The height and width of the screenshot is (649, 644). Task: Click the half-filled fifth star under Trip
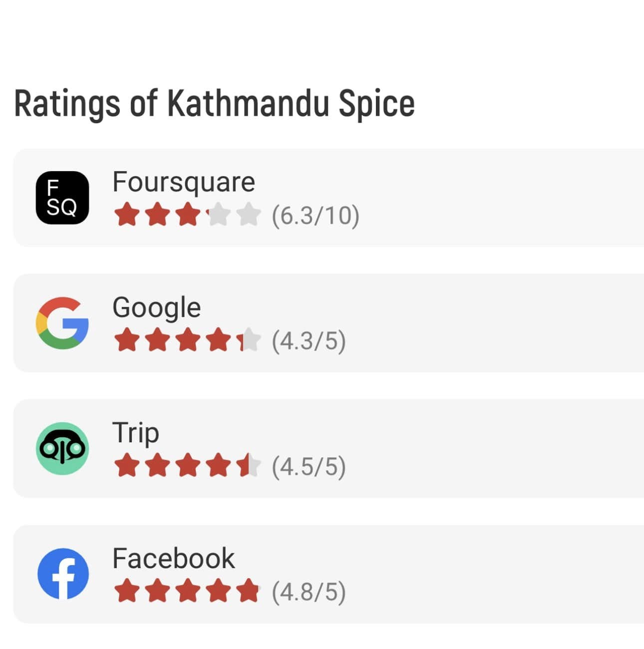click(x=249, y=466)
